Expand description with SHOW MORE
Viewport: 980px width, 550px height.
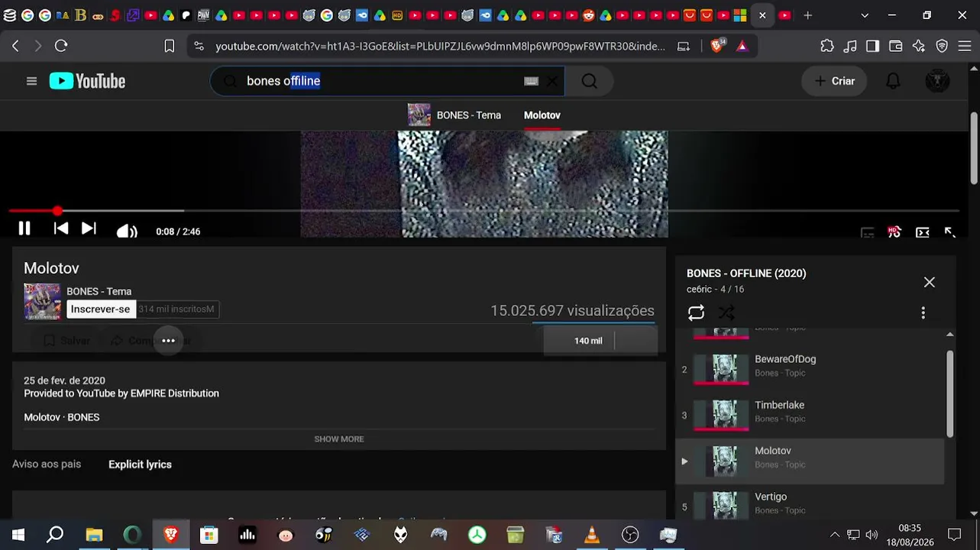pos(339,439)
